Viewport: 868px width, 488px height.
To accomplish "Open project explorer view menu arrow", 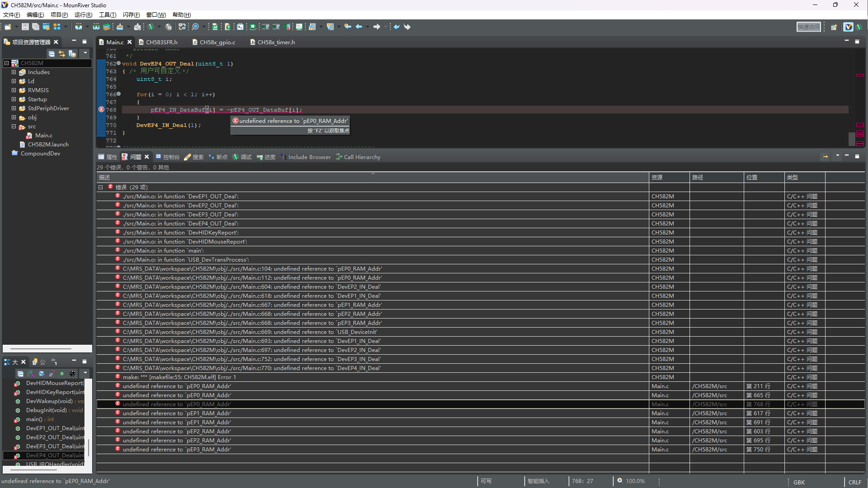I will point(85,53).
